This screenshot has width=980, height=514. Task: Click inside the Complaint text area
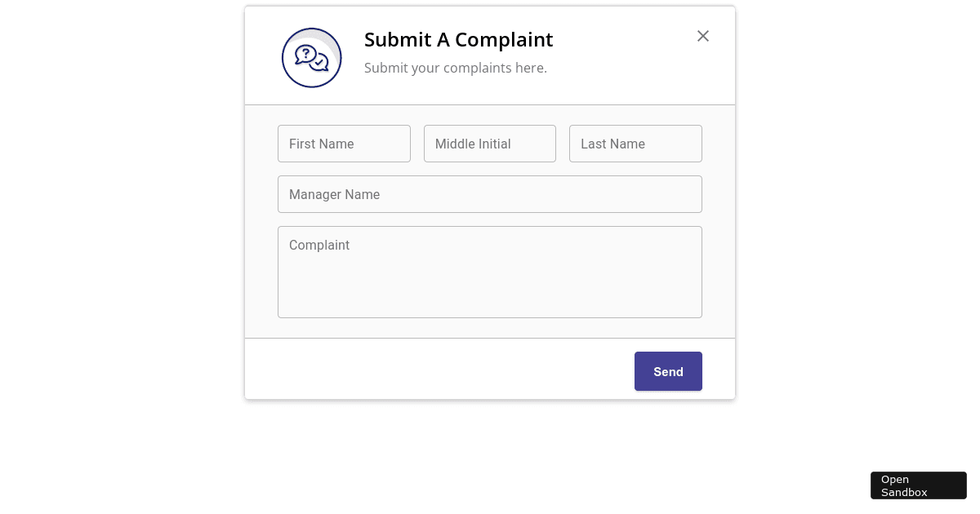coord(490,272)
